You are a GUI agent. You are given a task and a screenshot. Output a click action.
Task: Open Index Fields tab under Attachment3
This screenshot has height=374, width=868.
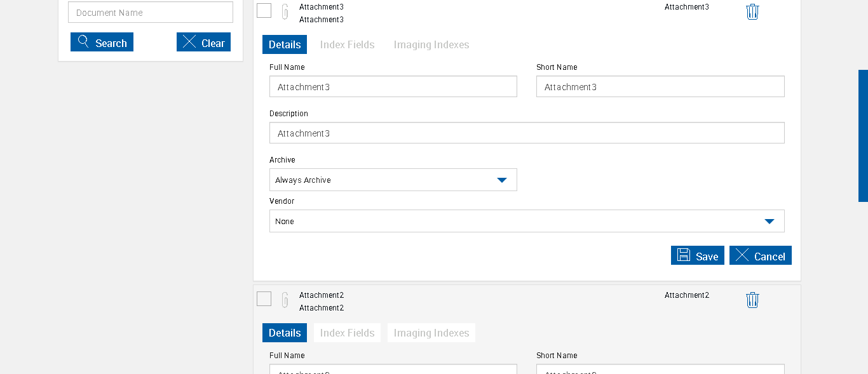pos(347,45)
